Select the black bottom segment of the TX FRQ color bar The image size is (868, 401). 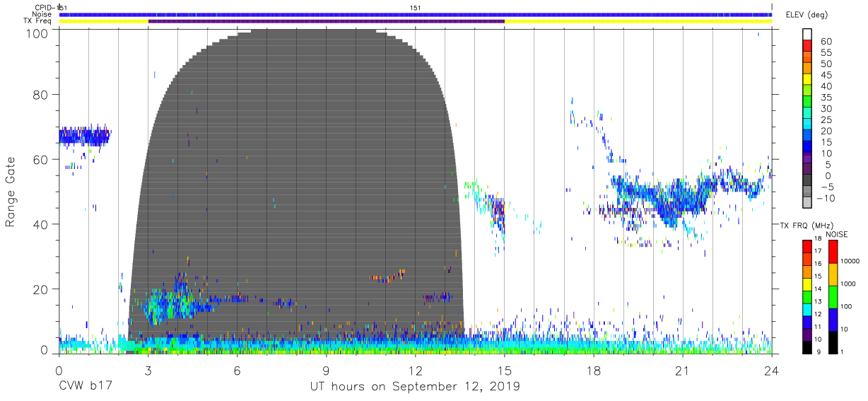tap(807, 347)
